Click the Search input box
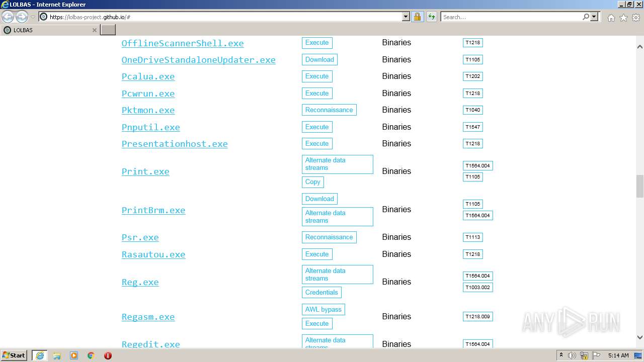 coord(512,17)
